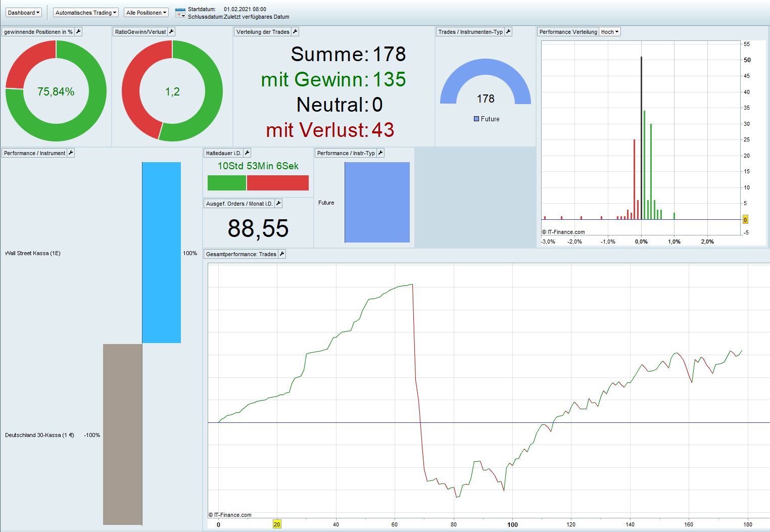Open settings wrench for Gesamtperformance: Trades
770x532 pixels.
tap(282, 254)
